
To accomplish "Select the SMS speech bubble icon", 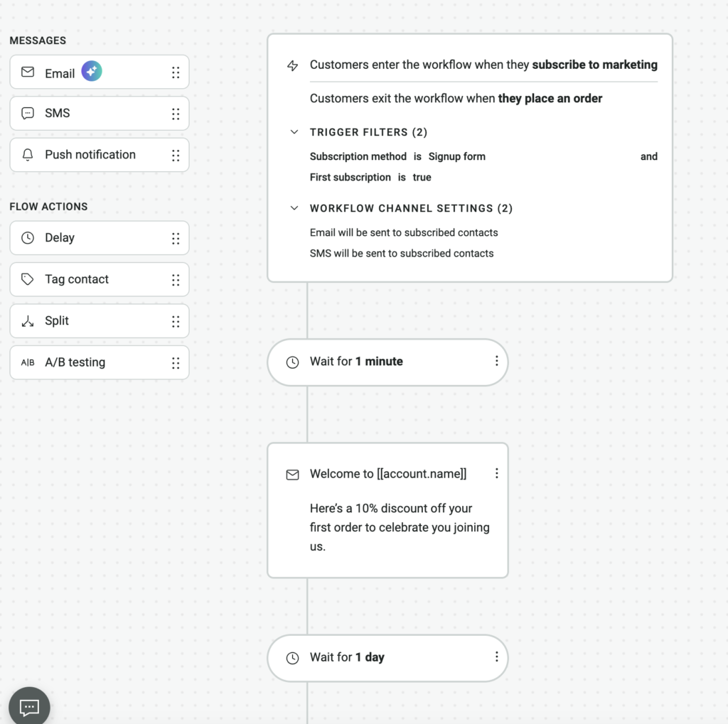I will click(28, 114).
